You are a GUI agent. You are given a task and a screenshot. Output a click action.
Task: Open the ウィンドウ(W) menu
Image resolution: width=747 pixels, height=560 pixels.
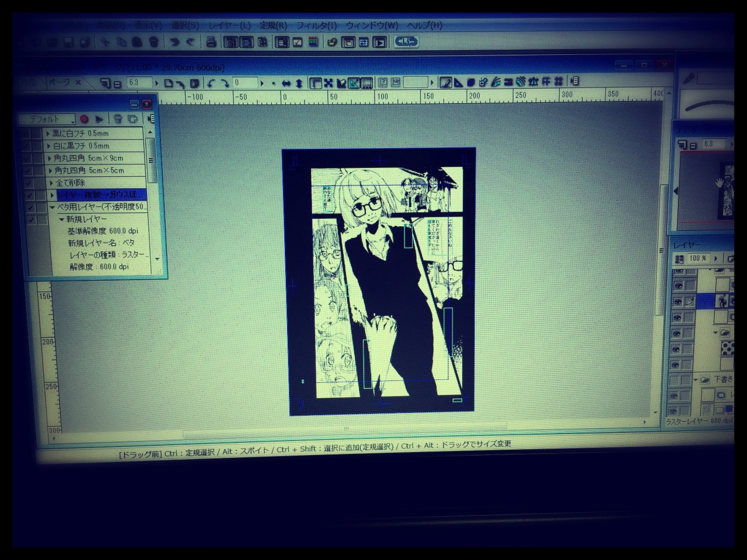click(x=372, y=26)
